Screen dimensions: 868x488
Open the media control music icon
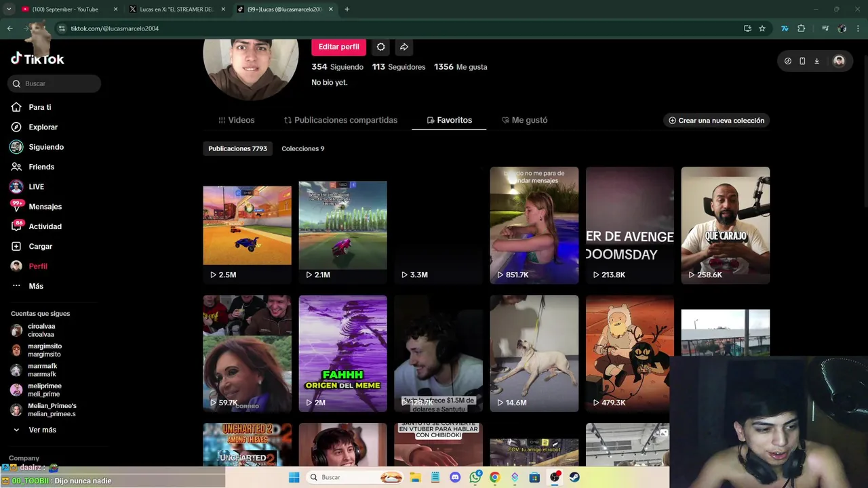click(825, 28)
